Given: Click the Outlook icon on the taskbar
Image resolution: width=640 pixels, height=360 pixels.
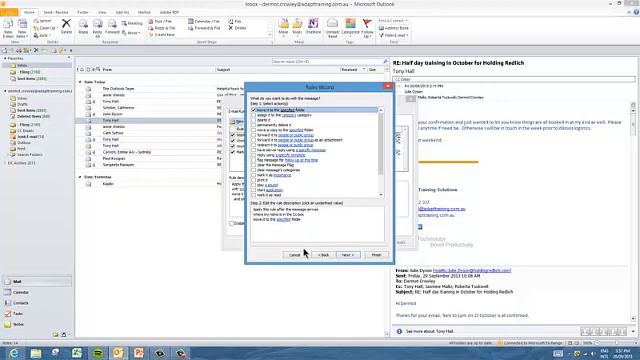Looking at the screenshot, I should click(118, 353).
